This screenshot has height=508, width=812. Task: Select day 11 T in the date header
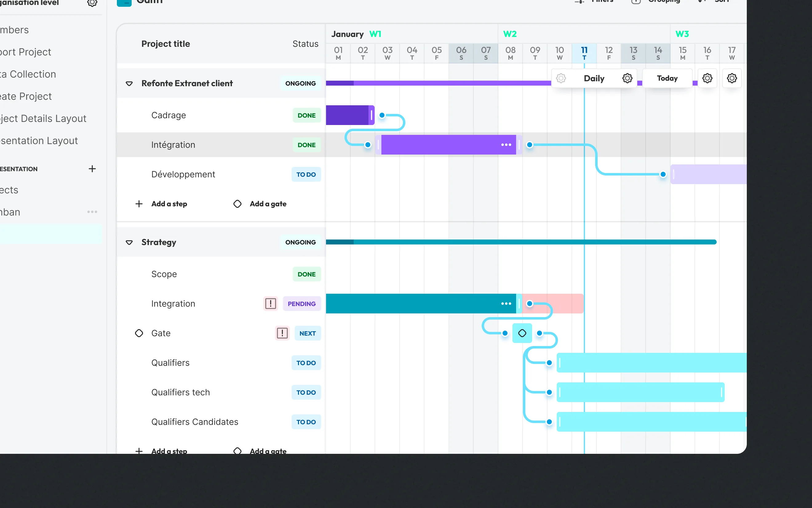pos(584,54)
